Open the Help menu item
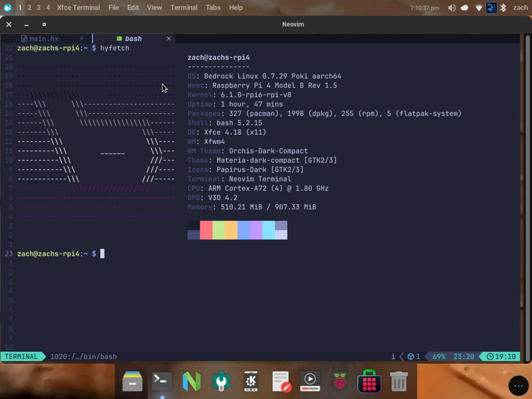 (x=235, y=7)
